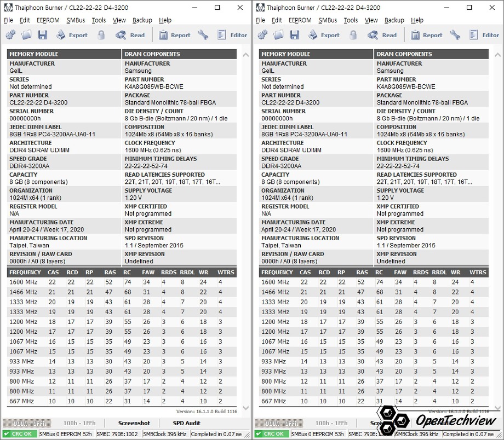504x440 pixels.
Task: Click the padlock icon in left window toolbar
Action: point(101,34)
